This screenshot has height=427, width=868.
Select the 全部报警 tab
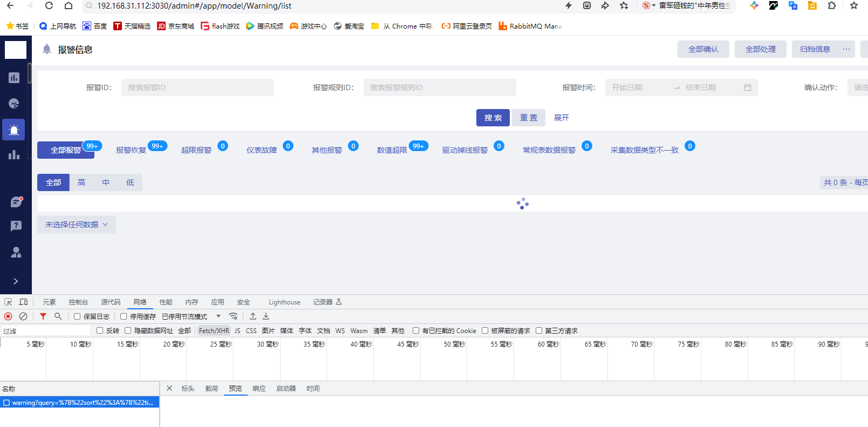coord(66,150)
